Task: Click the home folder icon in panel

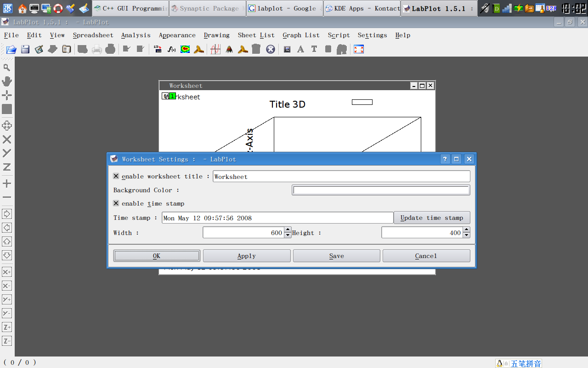Action: point(22,8)
